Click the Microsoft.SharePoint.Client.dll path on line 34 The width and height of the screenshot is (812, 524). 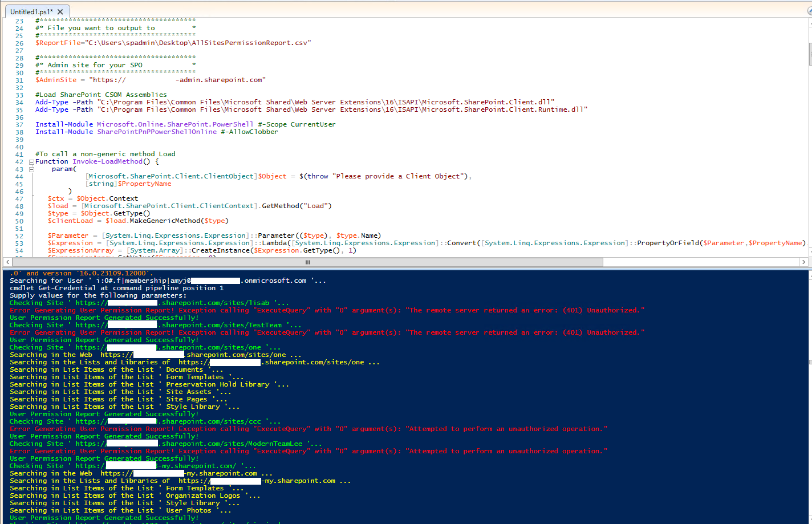(x=326, y=103)
